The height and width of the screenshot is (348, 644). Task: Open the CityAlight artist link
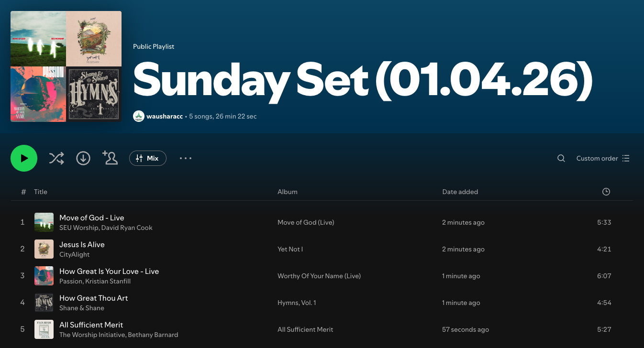coord(75,255)
